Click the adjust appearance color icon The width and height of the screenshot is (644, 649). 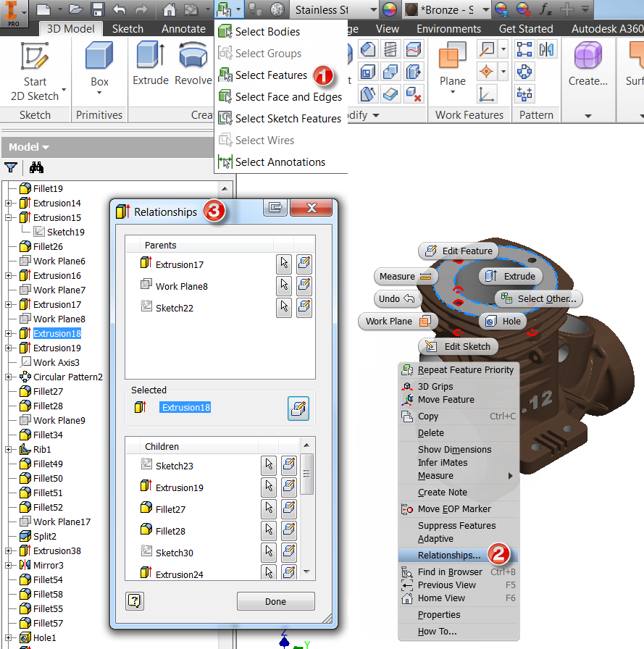tap(501, 9)
